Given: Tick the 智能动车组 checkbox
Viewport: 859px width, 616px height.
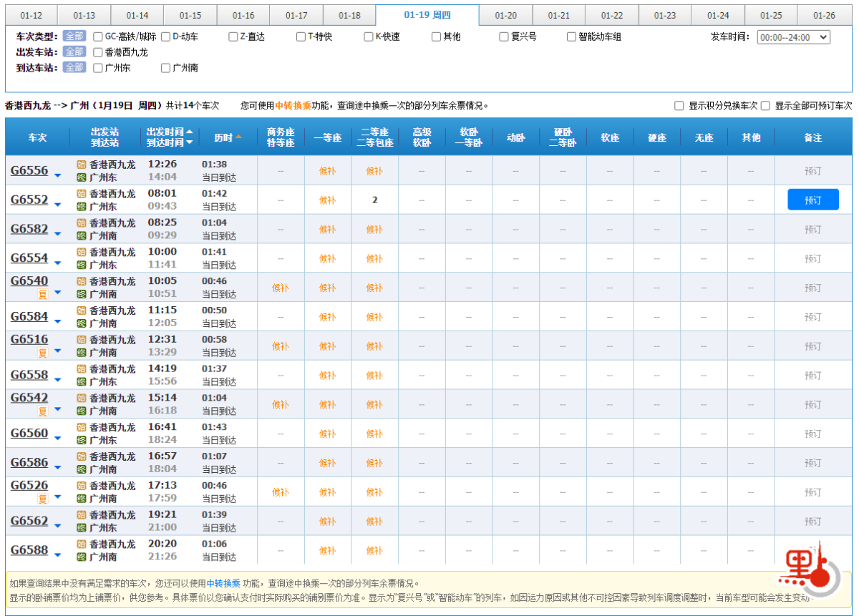Looking at the screenshot, I should pos(572,36).
